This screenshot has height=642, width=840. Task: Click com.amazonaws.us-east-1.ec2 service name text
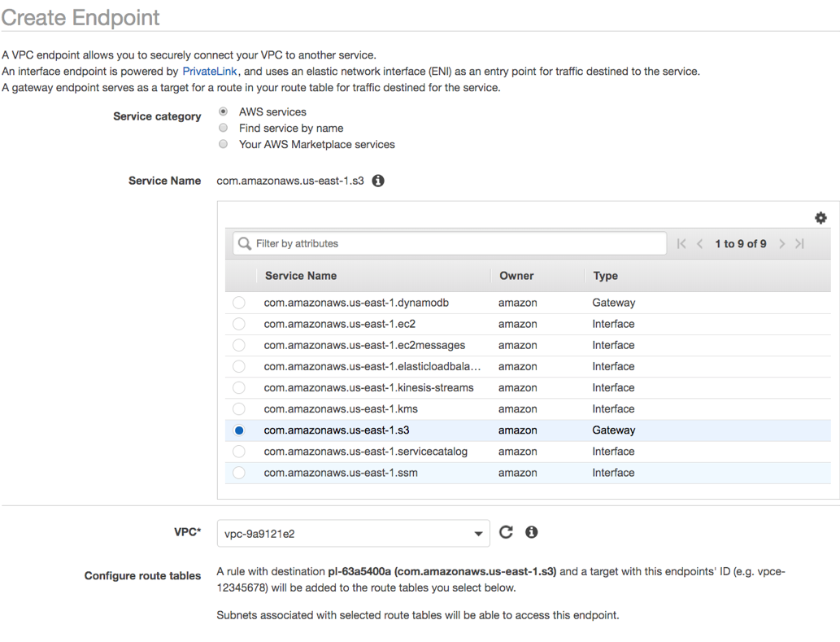click(x=340, y=324)
